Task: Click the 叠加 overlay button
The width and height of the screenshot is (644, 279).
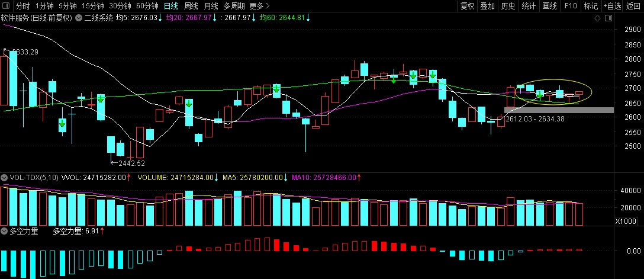Action: (x=488, y=6)
